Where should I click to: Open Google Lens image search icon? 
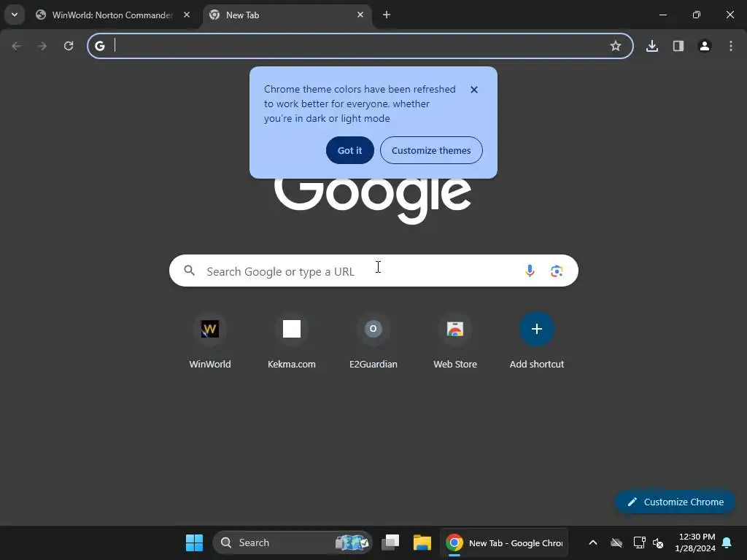557,271
